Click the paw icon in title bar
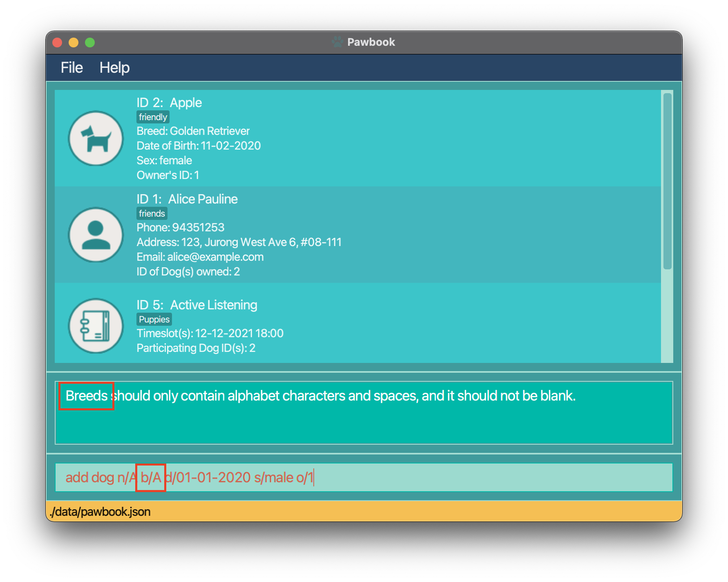Viewport: 728px width, 582px height. click(337, 42)
